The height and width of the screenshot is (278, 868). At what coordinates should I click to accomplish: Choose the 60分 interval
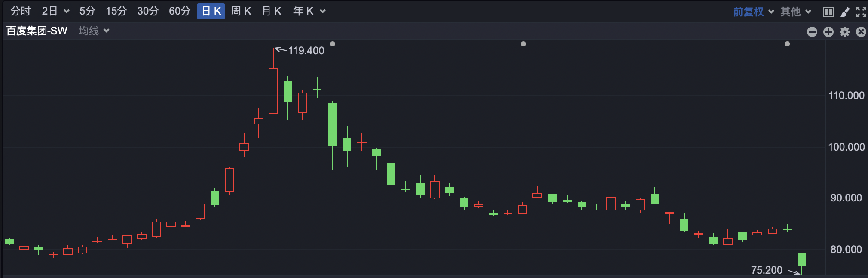tap(179, 11)
